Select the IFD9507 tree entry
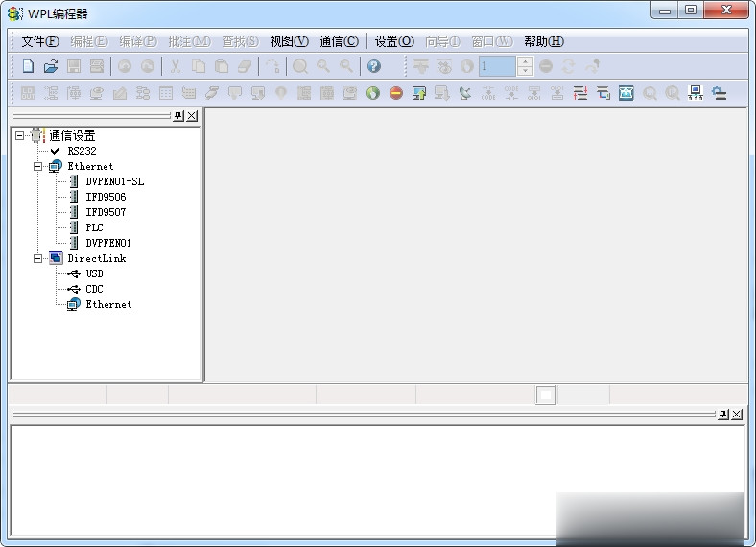 (x=106, y=212)
